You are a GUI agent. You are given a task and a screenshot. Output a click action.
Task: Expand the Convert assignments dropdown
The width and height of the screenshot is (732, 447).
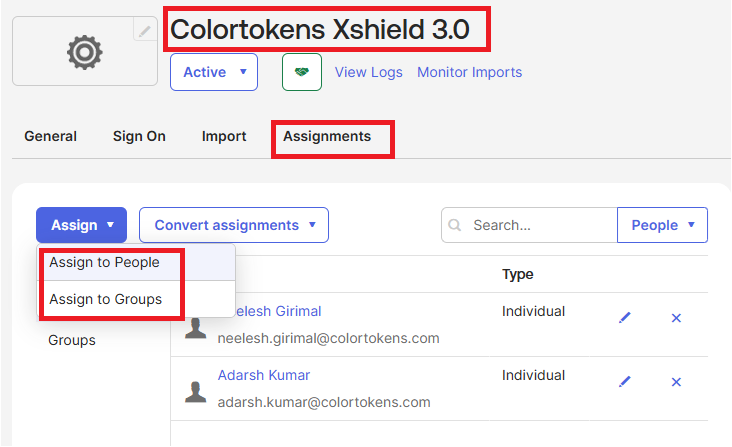(234, 225)
